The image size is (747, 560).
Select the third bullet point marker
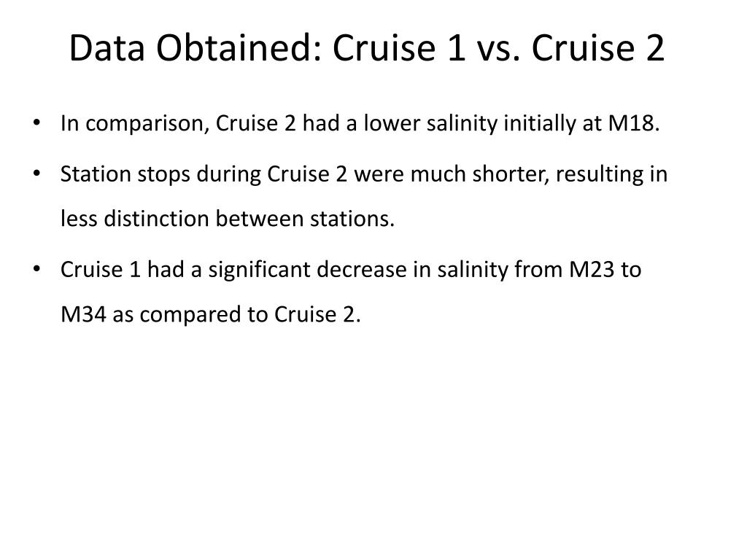coord(36,269)
